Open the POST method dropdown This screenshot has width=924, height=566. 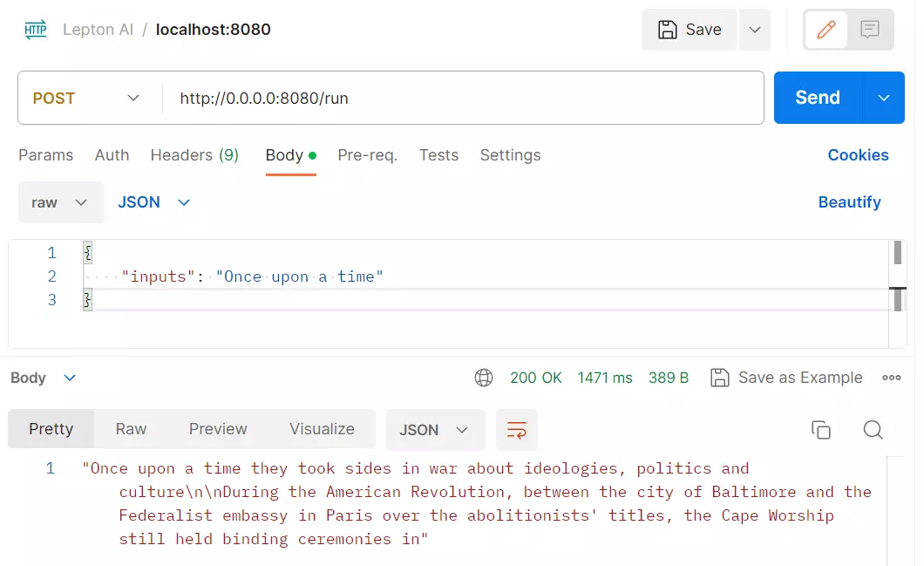pyautogui.click(x=86, y=98)
